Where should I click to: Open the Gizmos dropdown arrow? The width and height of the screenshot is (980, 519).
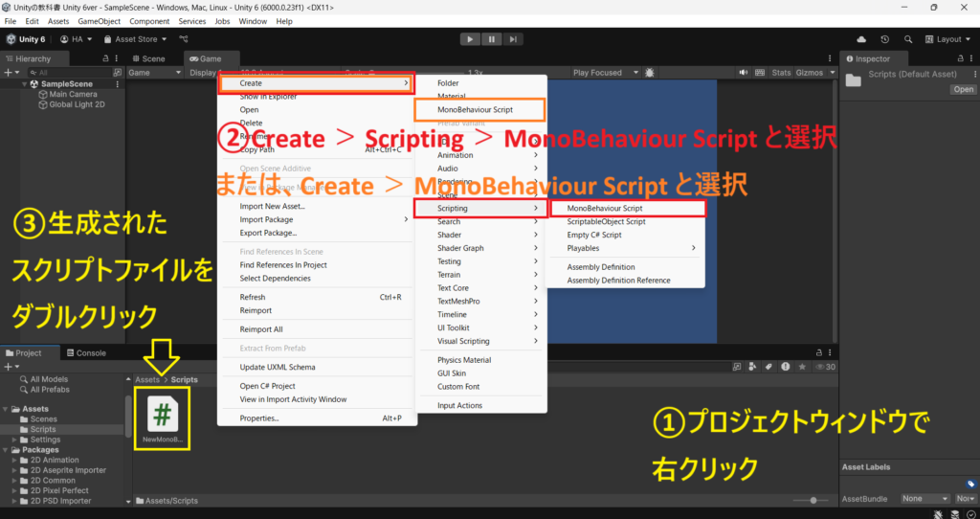click(x=832, y=73)
